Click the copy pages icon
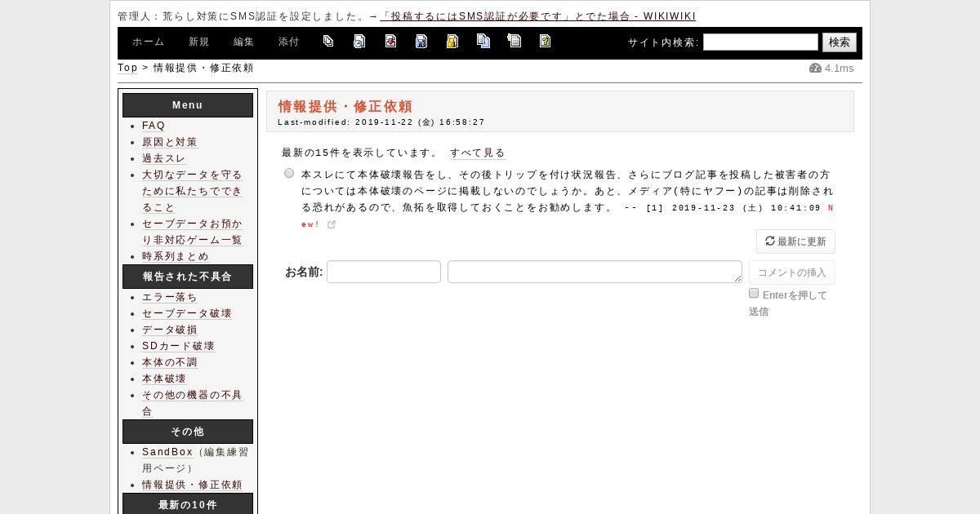This screenshot has width=980, height=514. [x=483, y=41]
